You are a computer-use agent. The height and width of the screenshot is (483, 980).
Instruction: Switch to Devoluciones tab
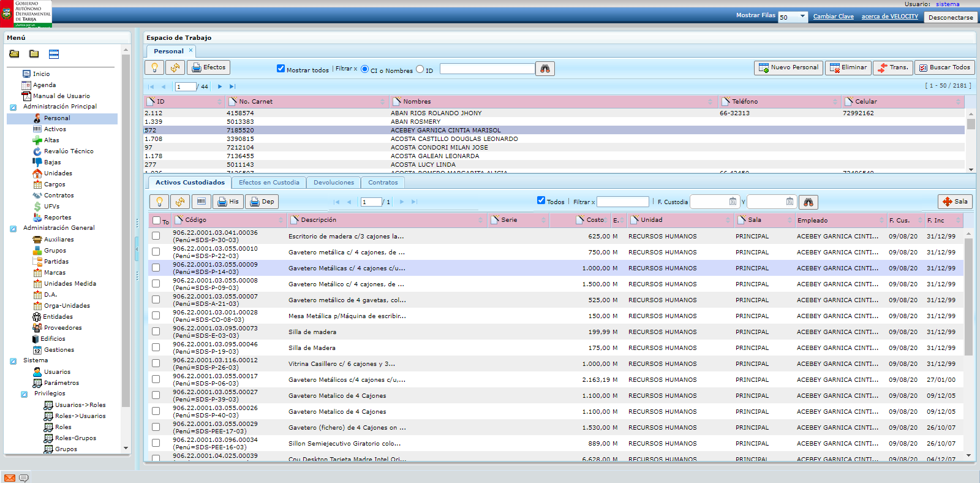[334, 183]
